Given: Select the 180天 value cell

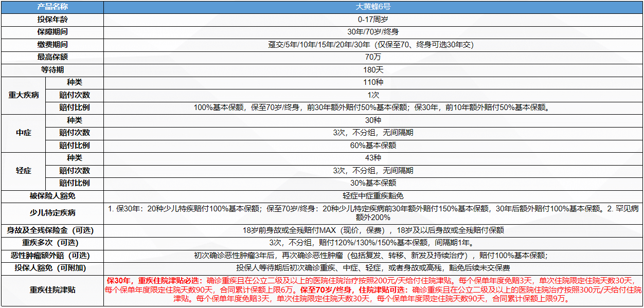Looking at the screenshot, I should click(373, 70).
